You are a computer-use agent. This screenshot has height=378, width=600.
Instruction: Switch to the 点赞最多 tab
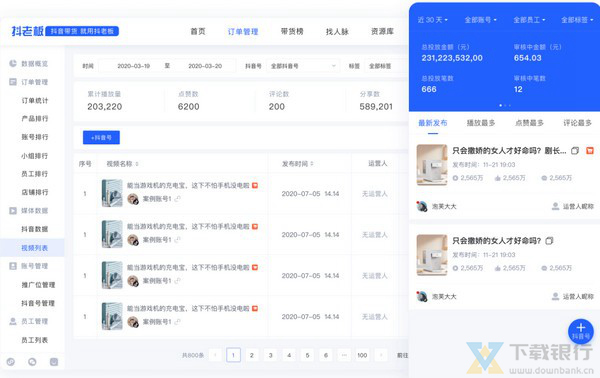[529, 123]
